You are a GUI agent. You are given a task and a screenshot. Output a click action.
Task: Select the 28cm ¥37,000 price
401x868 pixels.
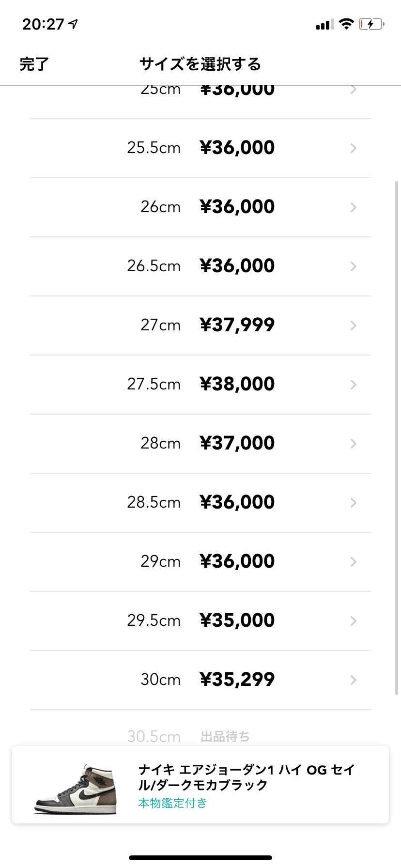(237, 443)
